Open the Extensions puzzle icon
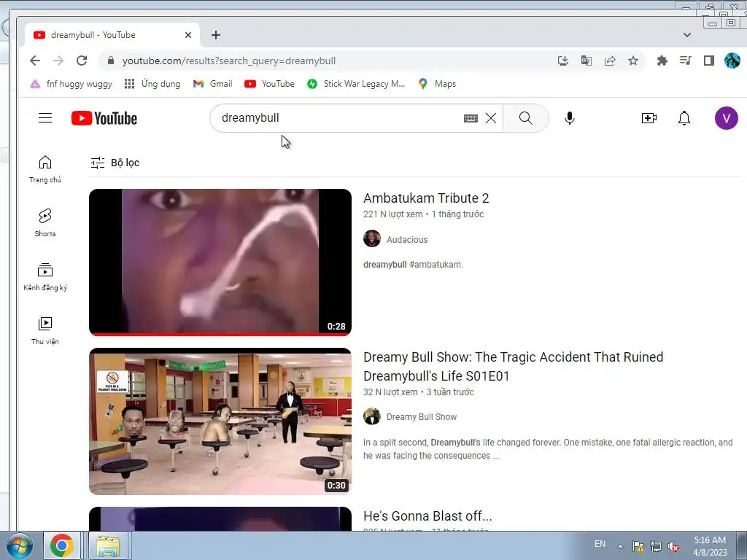The image size is (747, 560). click(x=662, y=61)
